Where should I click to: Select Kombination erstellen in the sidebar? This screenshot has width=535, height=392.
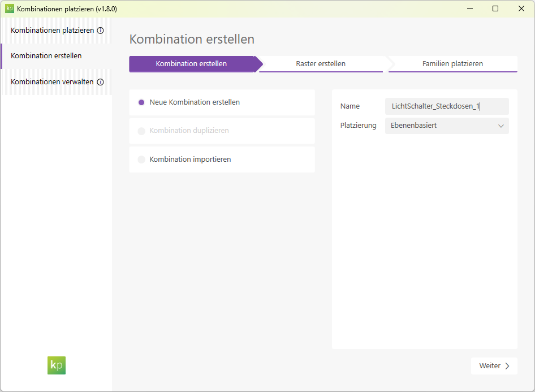pyautogui.click(x=46, y=56)
